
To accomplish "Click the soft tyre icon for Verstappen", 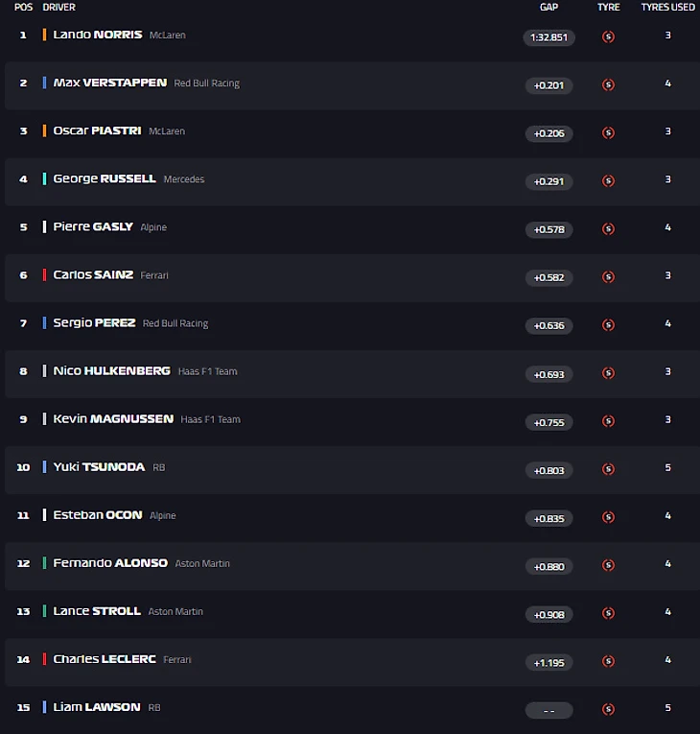I will (608, 85).
